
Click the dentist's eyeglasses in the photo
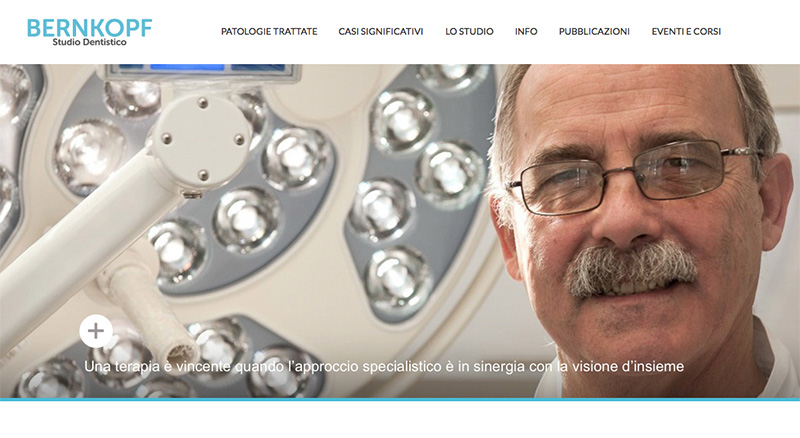(x=635, y=176)
